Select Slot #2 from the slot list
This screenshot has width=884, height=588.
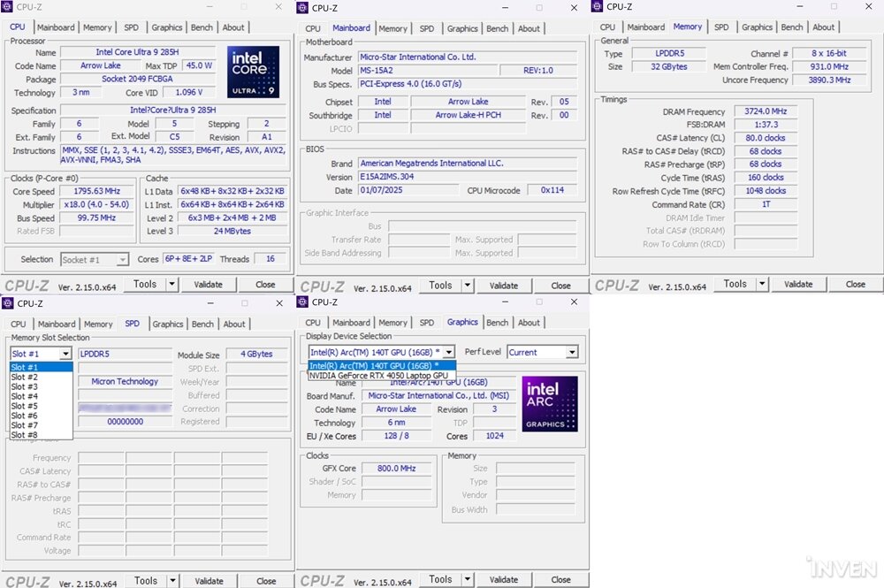(x=42, y=378)
